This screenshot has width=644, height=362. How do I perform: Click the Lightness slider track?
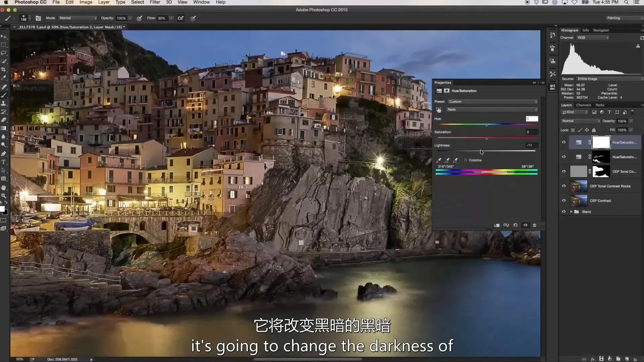pos(503,151)
